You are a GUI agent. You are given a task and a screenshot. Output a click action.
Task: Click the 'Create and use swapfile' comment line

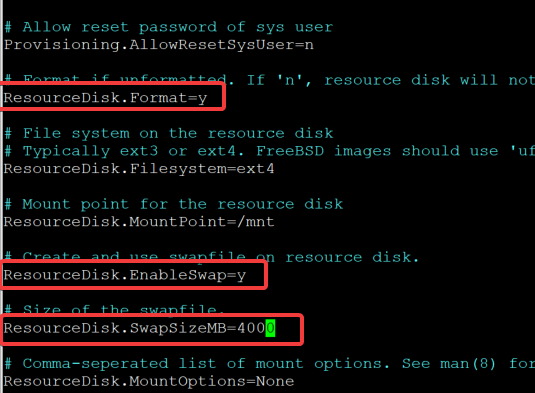pyautogui.click(x=212, y=257)
